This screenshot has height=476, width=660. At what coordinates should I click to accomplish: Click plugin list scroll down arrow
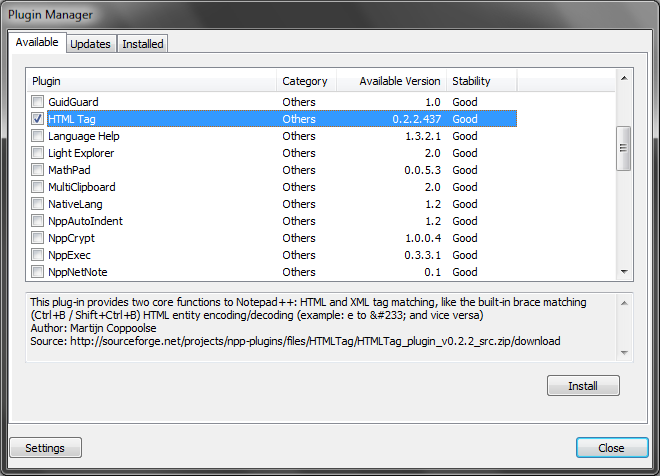[x=624, y=272]
